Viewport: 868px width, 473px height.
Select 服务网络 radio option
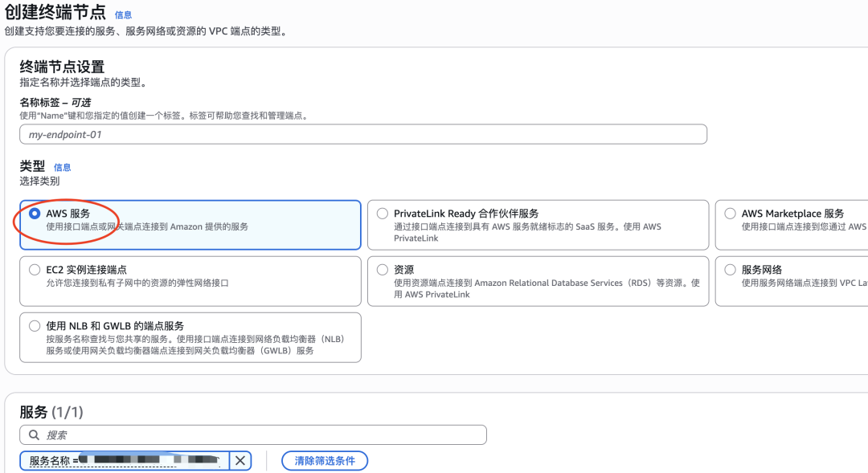pos(730,270)
